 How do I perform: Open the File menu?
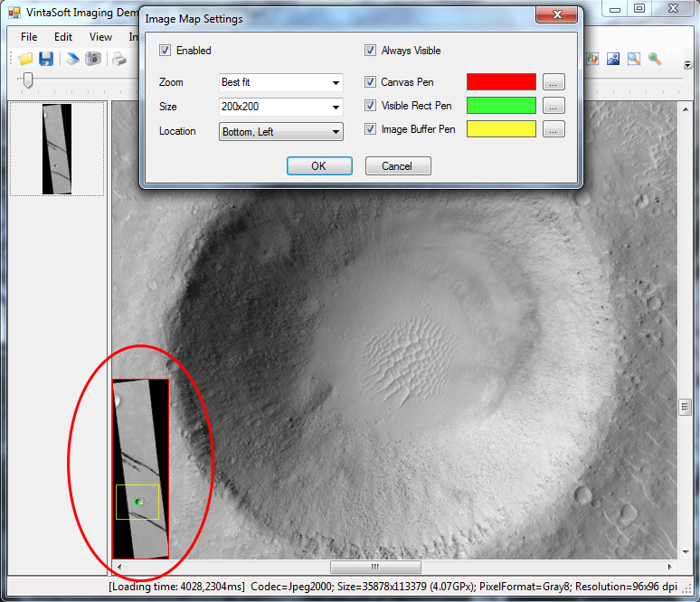(x=29, y=37)
